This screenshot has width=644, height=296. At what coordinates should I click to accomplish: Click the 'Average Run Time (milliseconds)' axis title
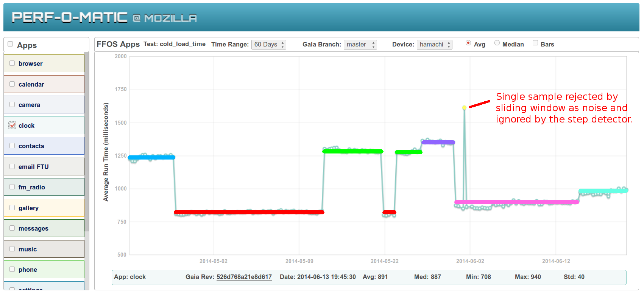pyautogui.click(x=106, y=152)
